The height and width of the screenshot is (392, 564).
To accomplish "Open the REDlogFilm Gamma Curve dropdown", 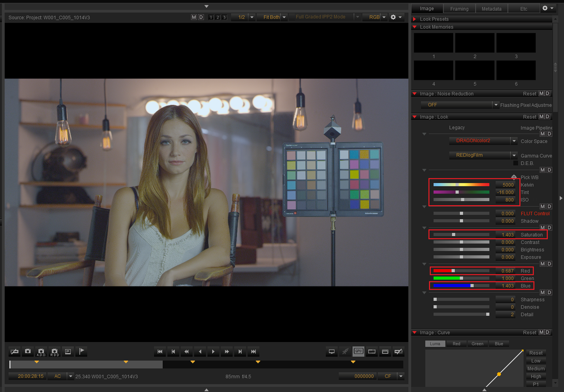I will 483,155.
